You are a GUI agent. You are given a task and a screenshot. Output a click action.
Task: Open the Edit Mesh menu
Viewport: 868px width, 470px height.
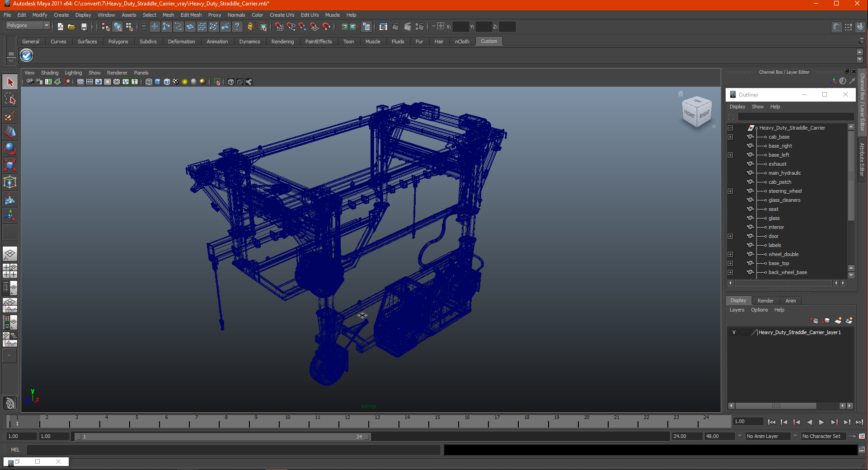[x=191, y=15]
